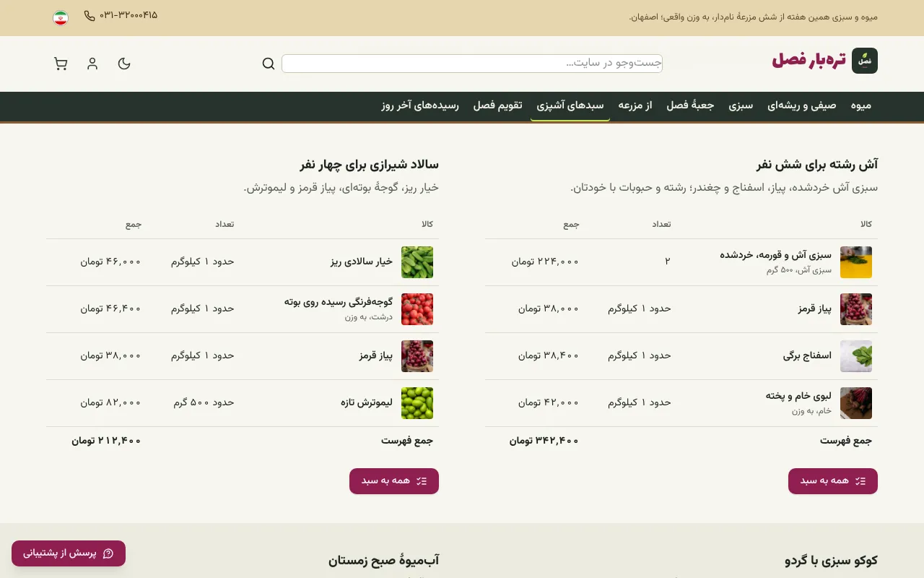Click the کوکو سبزی با گردو heading
Screen dimensions: 924x578
pyautogui.click(x=831, y=561)
